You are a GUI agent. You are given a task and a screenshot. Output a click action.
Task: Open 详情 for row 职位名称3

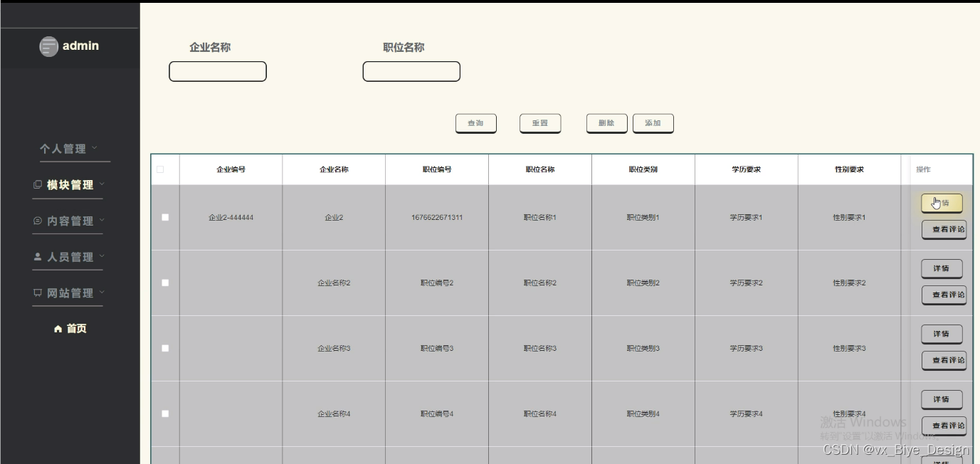tap(942, 334)
